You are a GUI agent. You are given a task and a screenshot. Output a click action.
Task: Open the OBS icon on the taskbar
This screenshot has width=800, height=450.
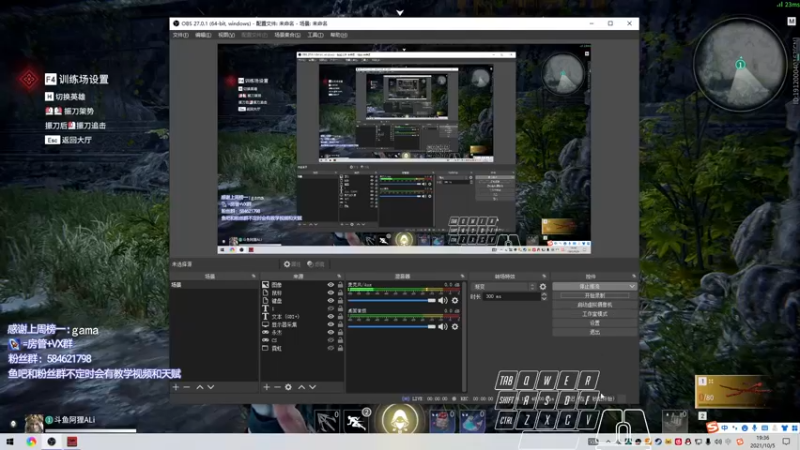coord(52,441)
